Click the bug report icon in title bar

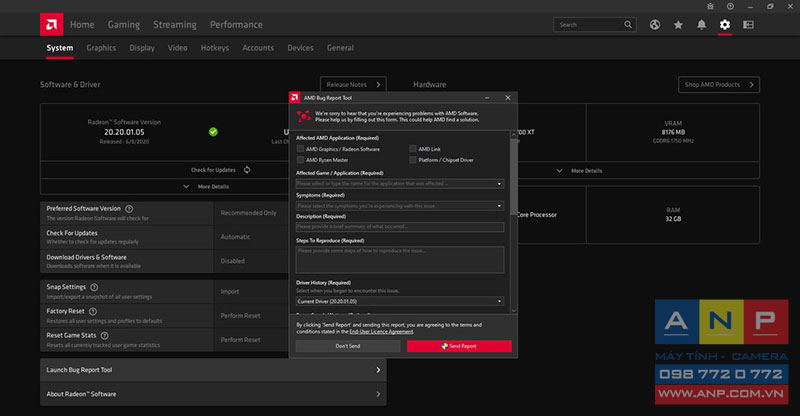(710, 7)
